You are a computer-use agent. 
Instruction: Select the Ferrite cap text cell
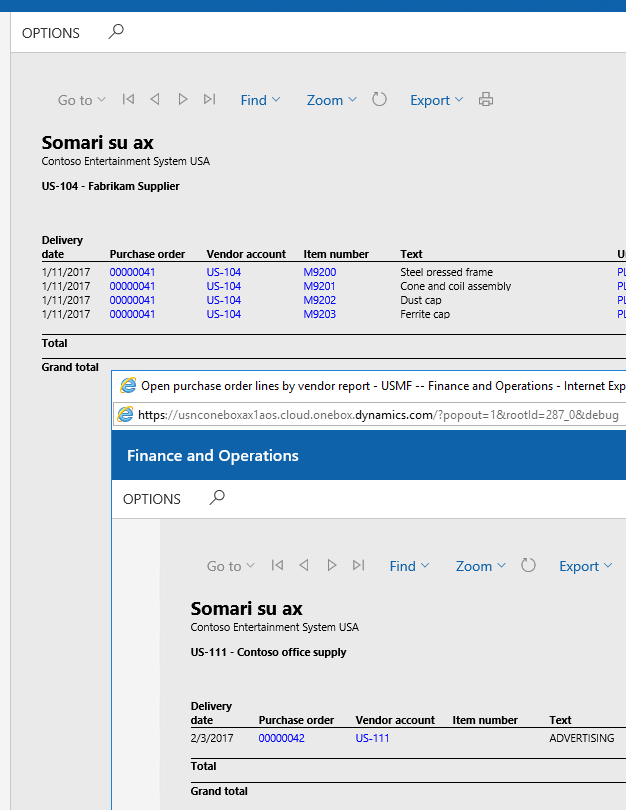[x=425, y=314]
